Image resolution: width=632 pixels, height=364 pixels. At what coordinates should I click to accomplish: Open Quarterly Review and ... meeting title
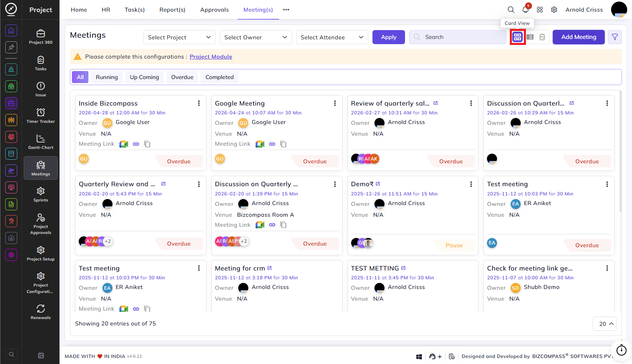pyautogui.click(x=117, y=184)
